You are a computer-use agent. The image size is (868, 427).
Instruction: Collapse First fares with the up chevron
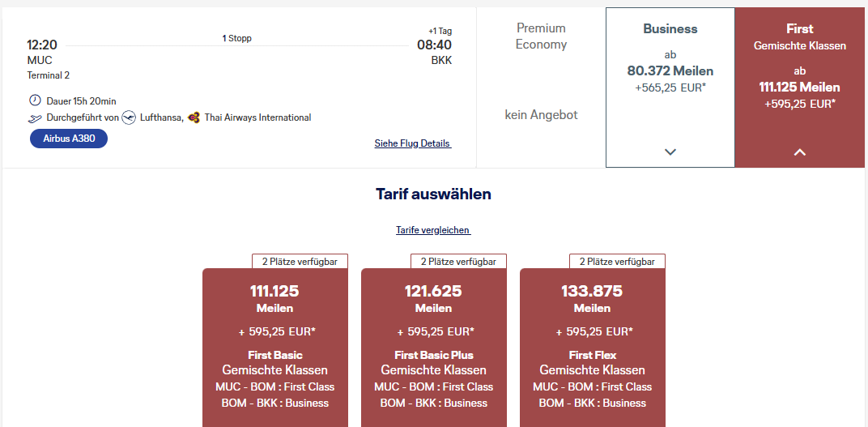(800, 152)
